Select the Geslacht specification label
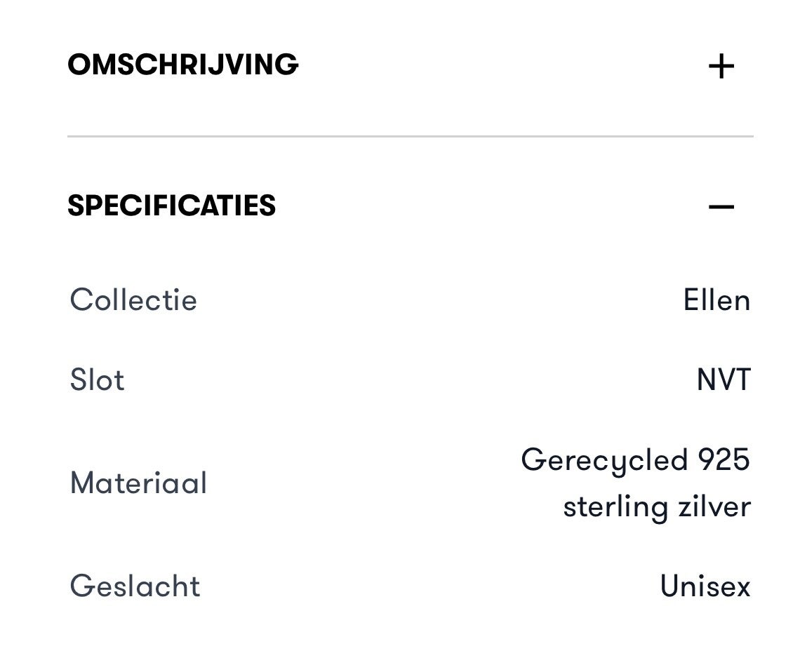800x672 pixels. (x=135, y=586)
